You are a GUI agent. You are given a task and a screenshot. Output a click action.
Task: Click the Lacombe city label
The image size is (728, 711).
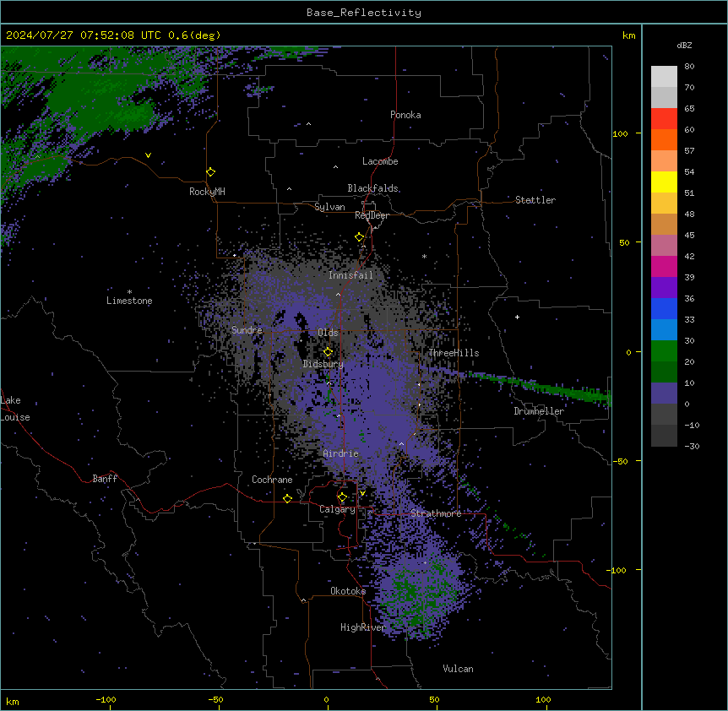coord(380,161)
